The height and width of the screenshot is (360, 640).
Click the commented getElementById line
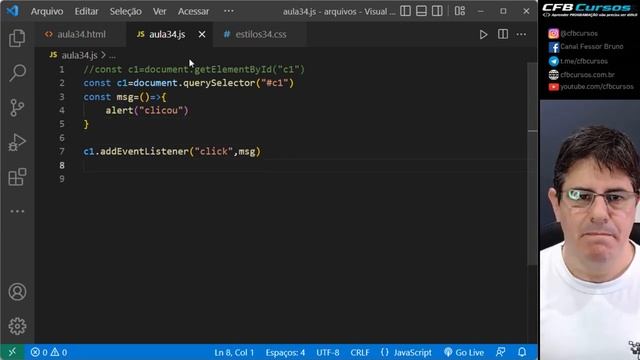pyautogui.click(x=194, y=69)
